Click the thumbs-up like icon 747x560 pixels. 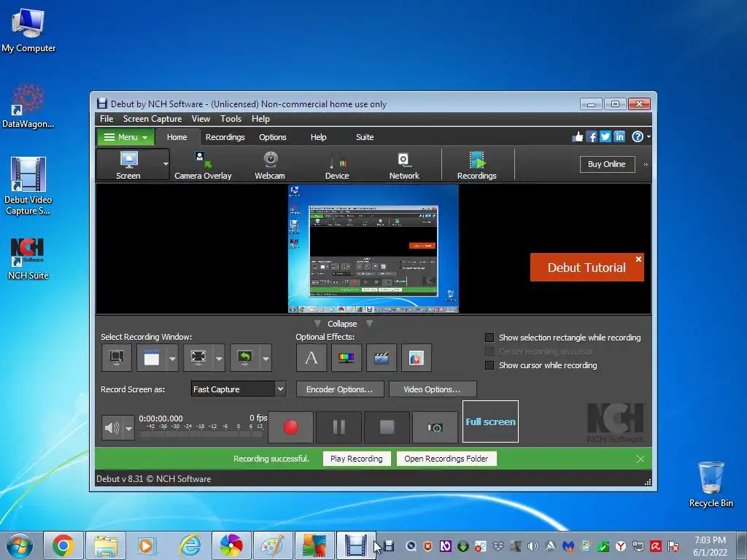pyautogui.click(x=578, y=137)
